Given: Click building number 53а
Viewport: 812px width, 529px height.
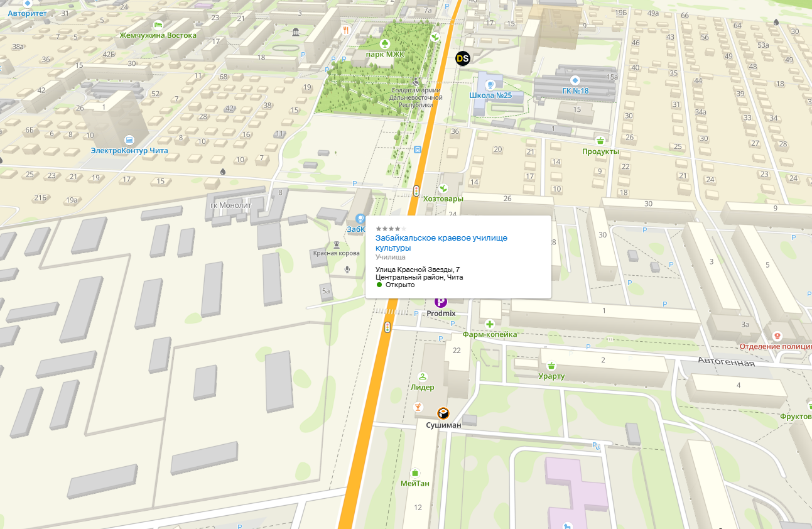Looking at the screenshot, I should tap(763, 45).
